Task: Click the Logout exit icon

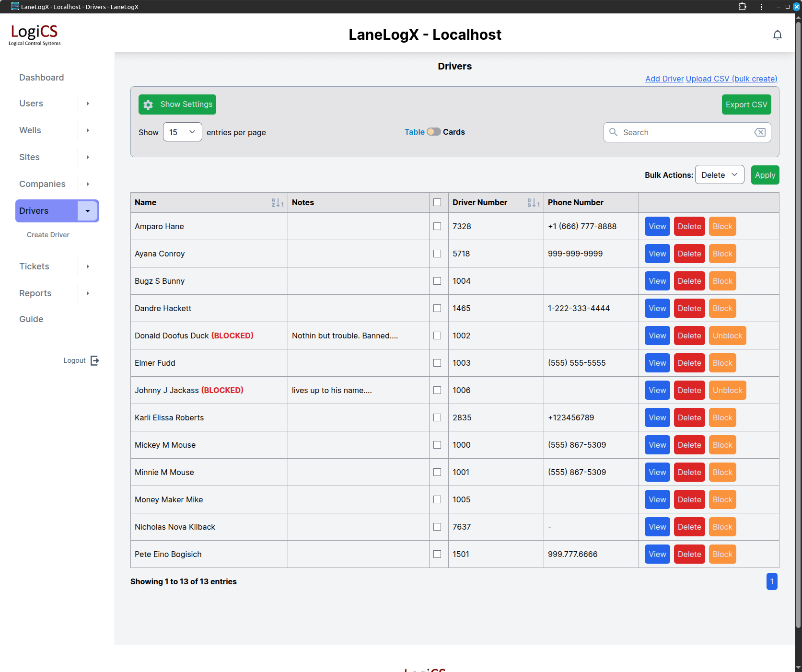Action: click(x=95, y=360)
